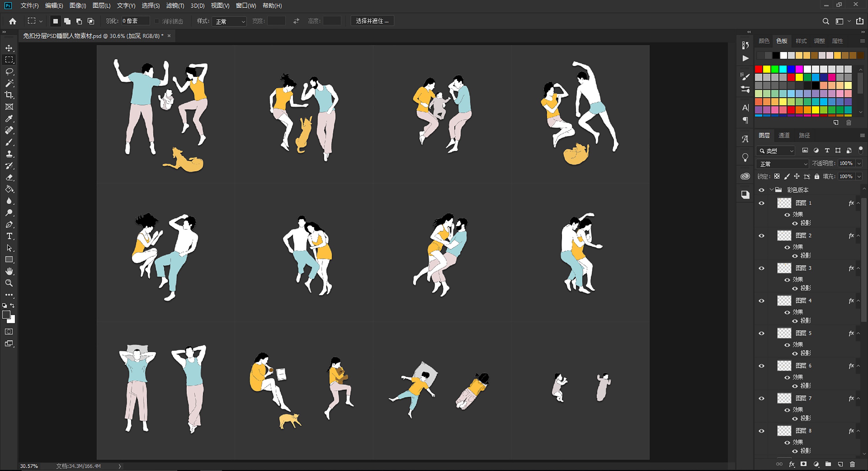Click Subtract from selection mode button
Image resolution: width=868 pixels, height=471 pixels.
pos(79,21)
